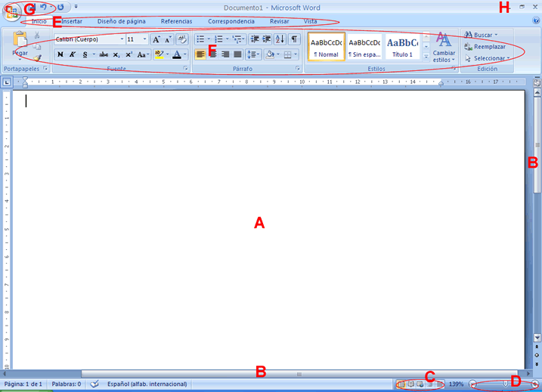Toggle underline (S) formatting
This screenshot has height=392, width=542.
pyautogui.click(x=85, y=54)
